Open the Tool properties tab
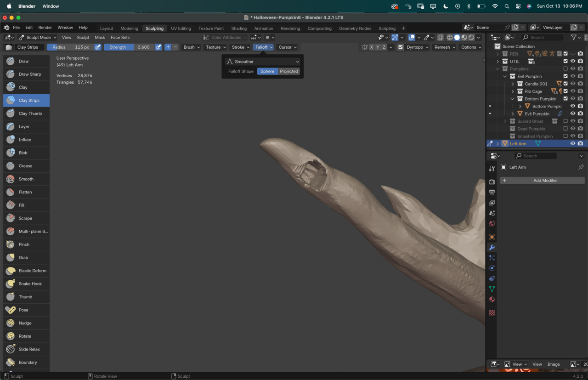This screenshot has height=380, width=588. [x=492, y=169]
